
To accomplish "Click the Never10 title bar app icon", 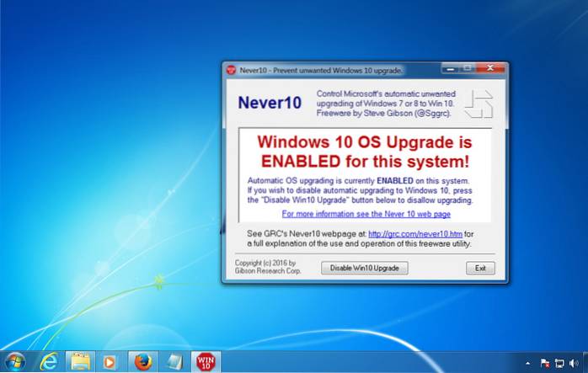I will pyautogui.click(x=230, y=68).
